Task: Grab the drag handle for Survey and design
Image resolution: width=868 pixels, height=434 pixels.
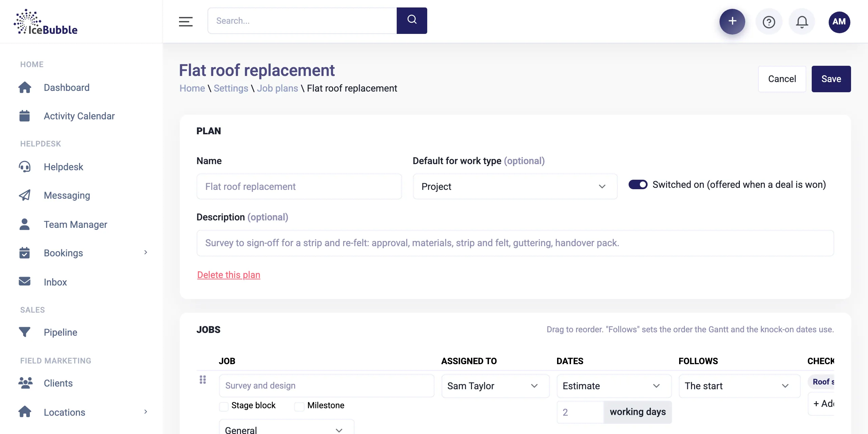Action: coord(203,379)
